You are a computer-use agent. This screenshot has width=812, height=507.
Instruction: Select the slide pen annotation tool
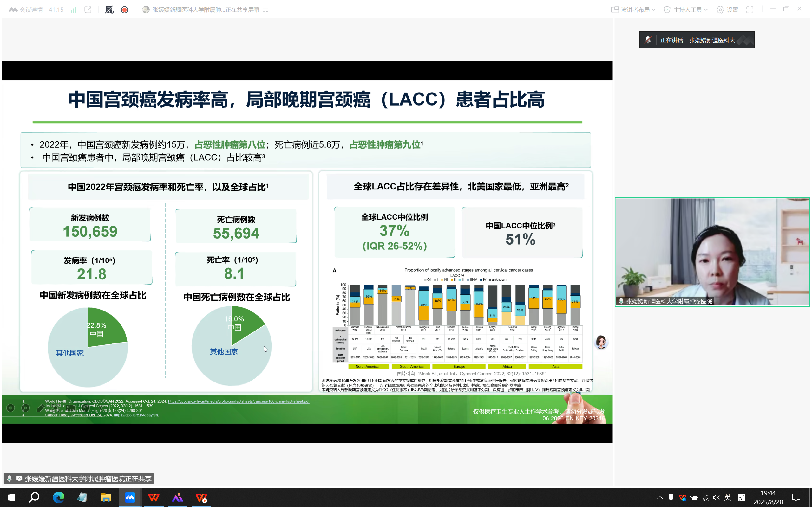click(41, 408)
